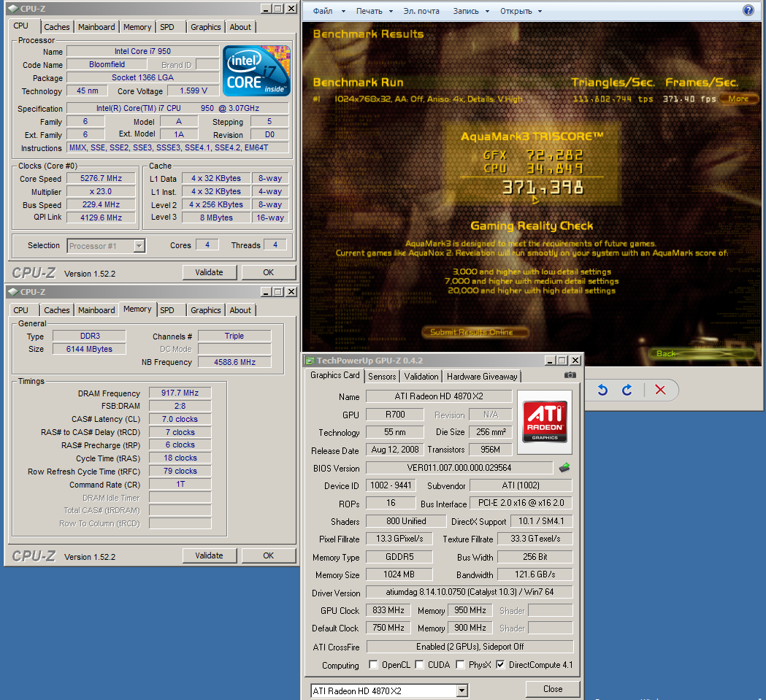766x700 pixels.
Task: Open the Запись menu
Action: click(466, 11)
